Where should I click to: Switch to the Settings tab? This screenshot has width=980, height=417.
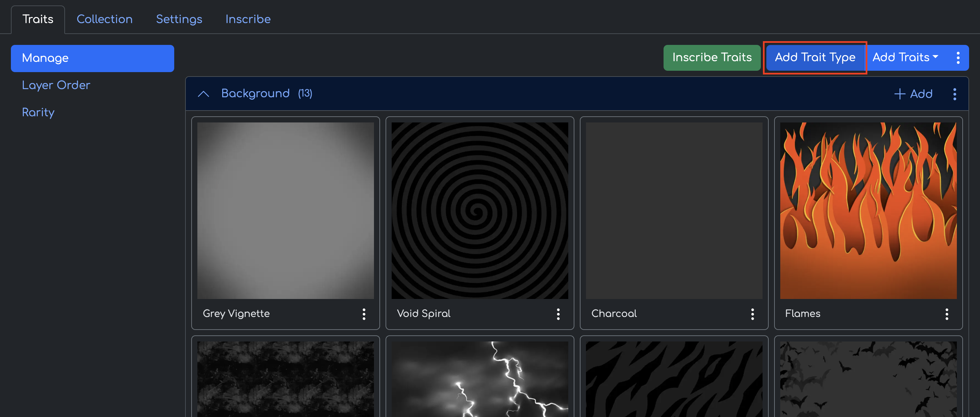click(x=179, y=19)
